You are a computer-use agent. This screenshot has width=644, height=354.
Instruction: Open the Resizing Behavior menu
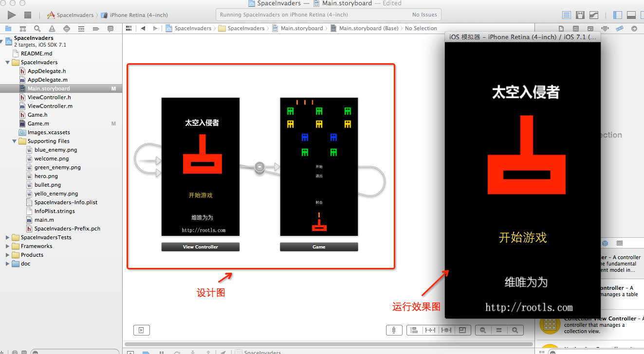(x=462, y=330)
